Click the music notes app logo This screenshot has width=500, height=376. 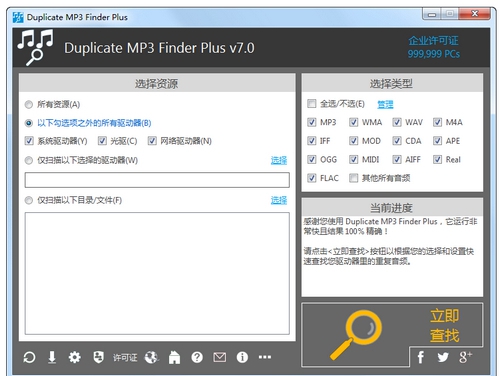35,47
